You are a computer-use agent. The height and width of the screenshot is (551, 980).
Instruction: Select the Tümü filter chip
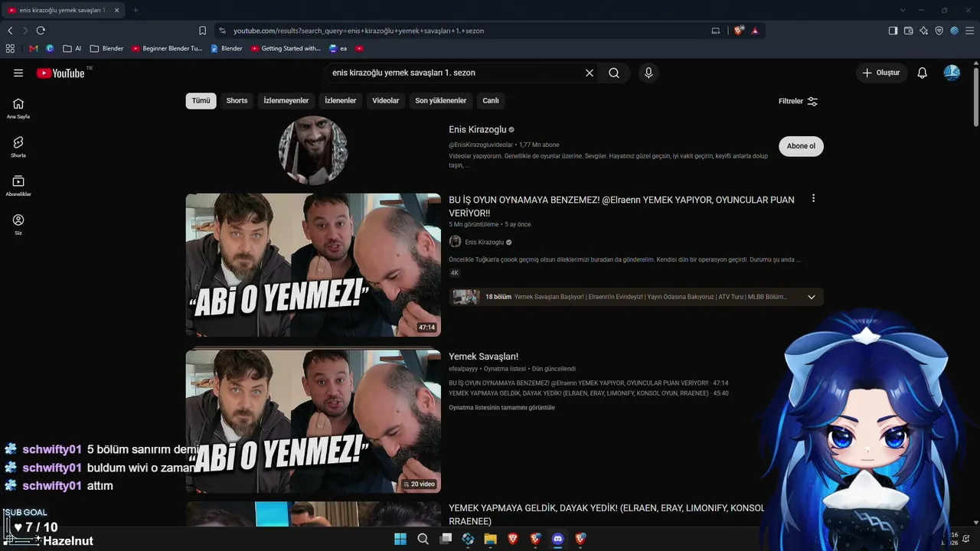coord(201,101)
